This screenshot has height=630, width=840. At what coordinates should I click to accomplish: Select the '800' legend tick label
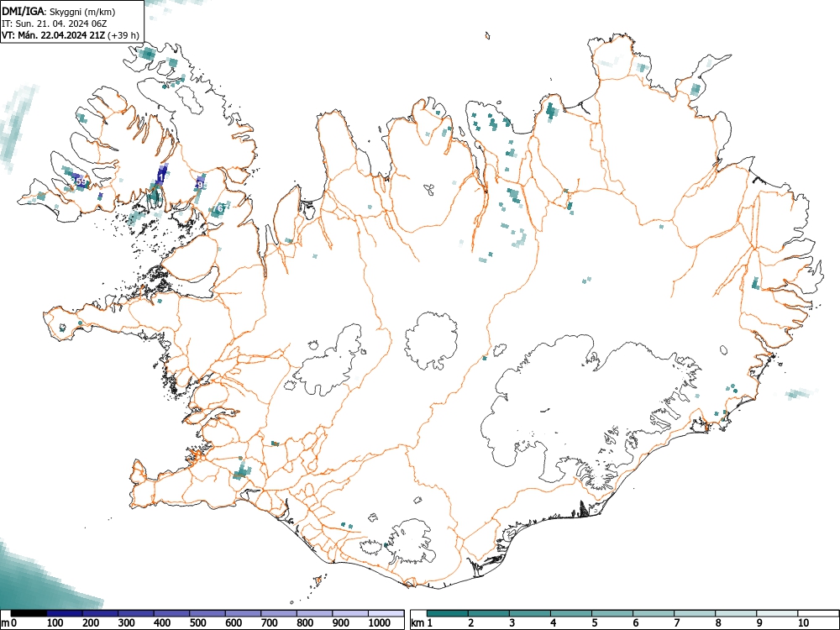point(306,622)
